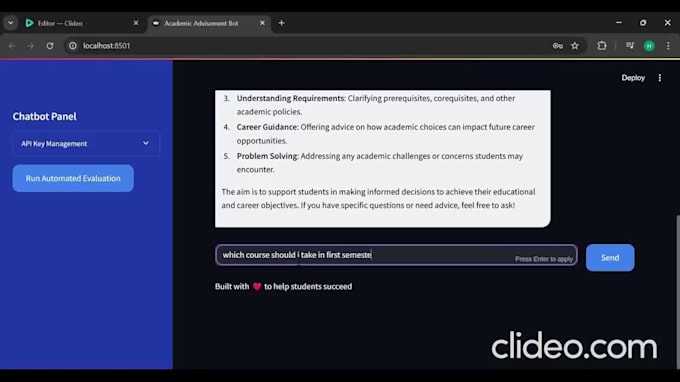Go forward to next page

coord(30,46)
